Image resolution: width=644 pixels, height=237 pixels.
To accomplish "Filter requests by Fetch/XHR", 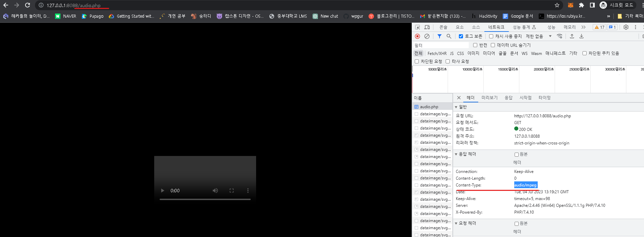I will (x=437, y=53).
